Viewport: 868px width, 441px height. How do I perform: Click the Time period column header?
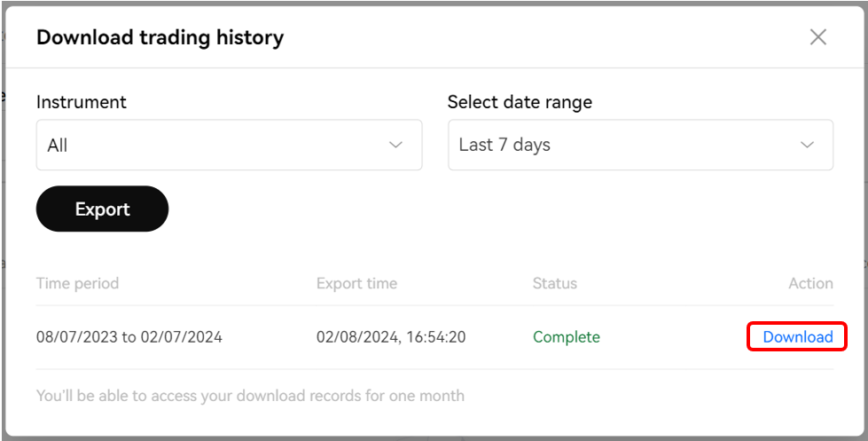point(77,284)
